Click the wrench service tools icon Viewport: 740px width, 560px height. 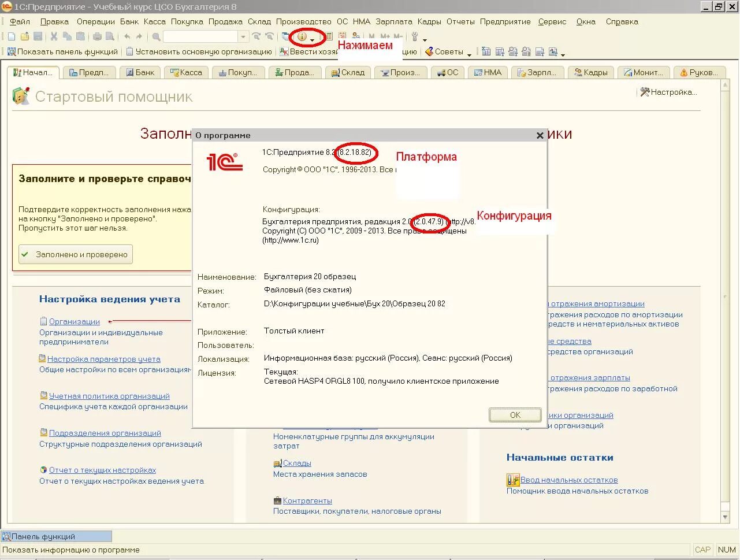(x=415, y=36)
